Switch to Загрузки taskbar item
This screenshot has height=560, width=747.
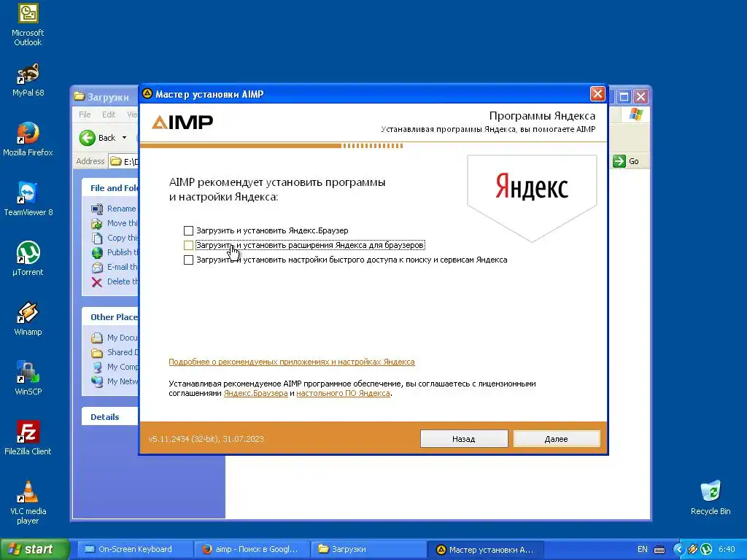(368, 549)
